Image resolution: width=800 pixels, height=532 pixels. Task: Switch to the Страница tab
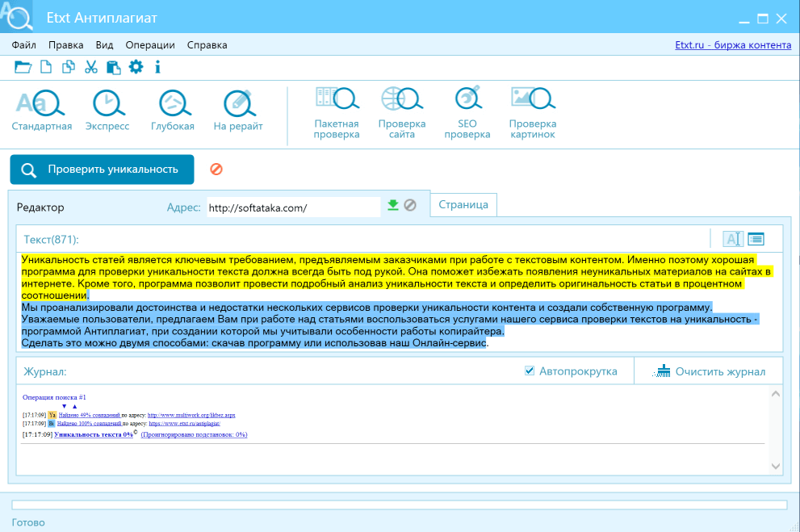point(463,205)
